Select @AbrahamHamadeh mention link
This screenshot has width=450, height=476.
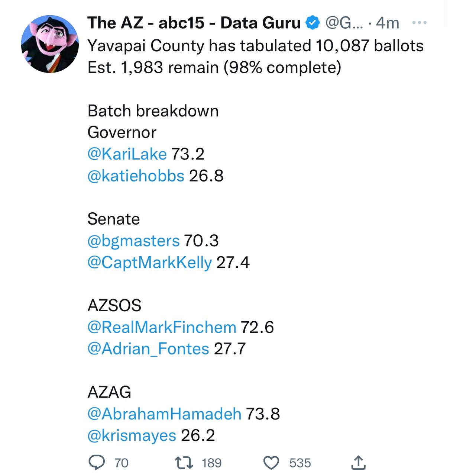point(164,414)
